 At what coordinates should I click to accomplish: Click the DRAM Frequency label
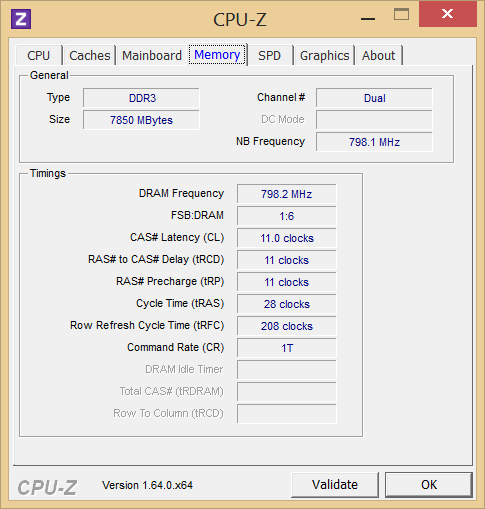pos(181,193)
